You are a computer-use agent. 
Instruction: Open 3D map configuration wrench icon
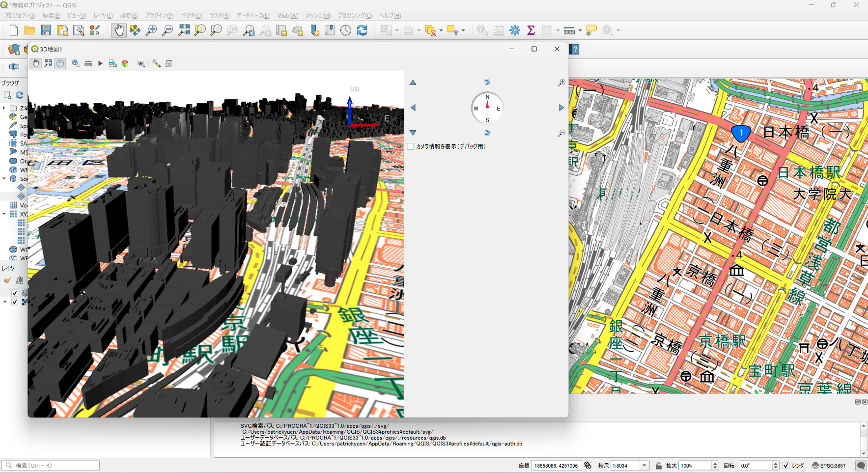(156, 63)
